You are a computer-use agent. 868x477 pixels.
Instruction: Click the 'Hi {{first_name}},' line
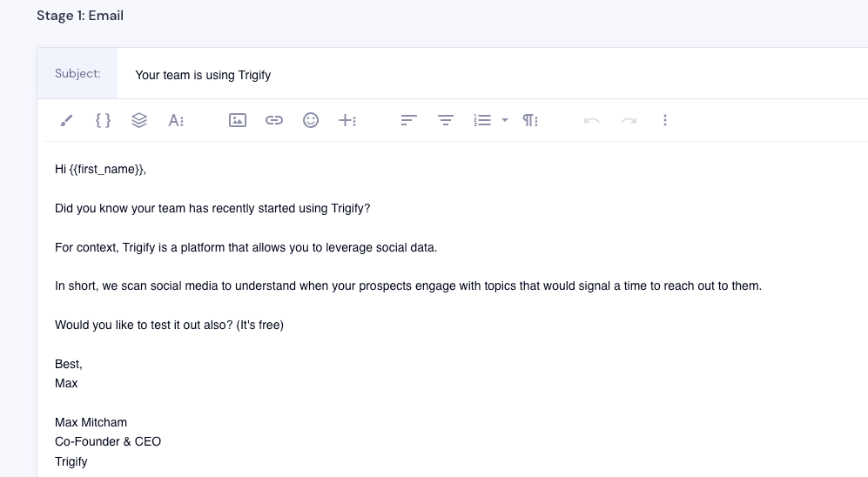(x=100, y=170)
